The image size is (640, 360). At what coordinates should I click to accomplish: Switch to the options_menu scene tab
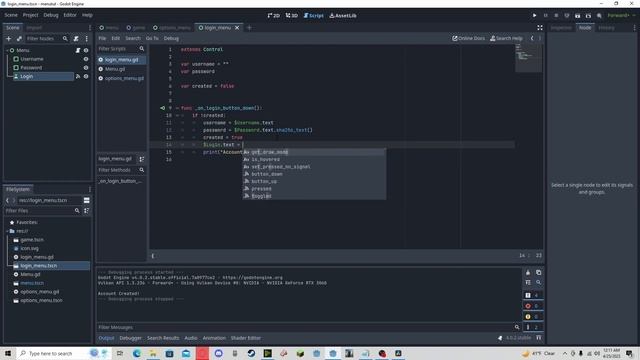click(x=172, y=28)
